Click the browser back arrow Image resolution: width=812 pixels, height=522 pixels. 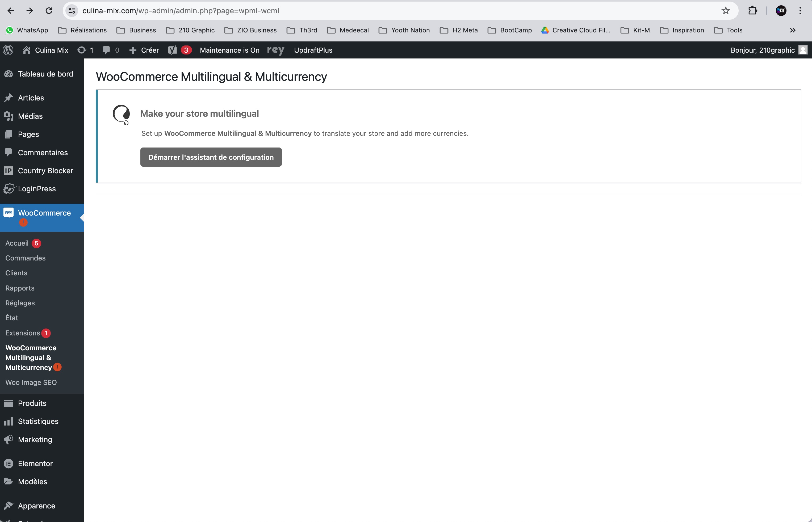[11, 11]
